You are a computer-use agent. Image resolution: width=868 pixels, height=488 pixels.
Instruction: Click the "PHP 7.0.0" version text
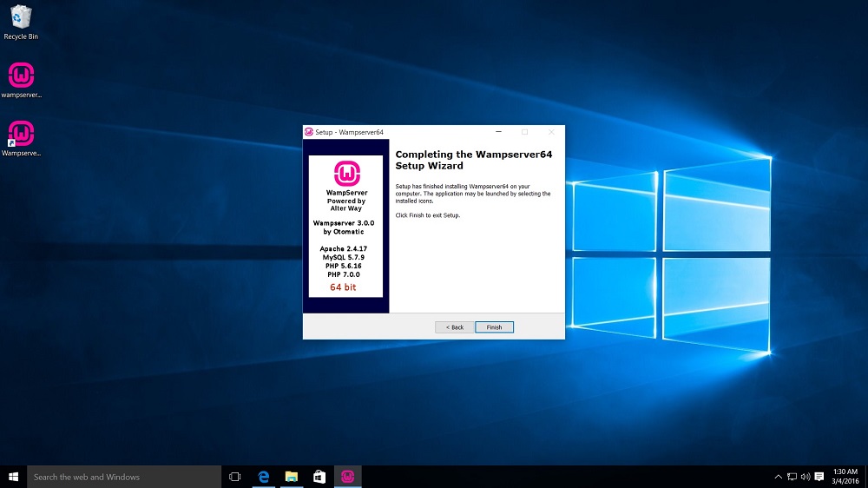[x=343, y=274]
